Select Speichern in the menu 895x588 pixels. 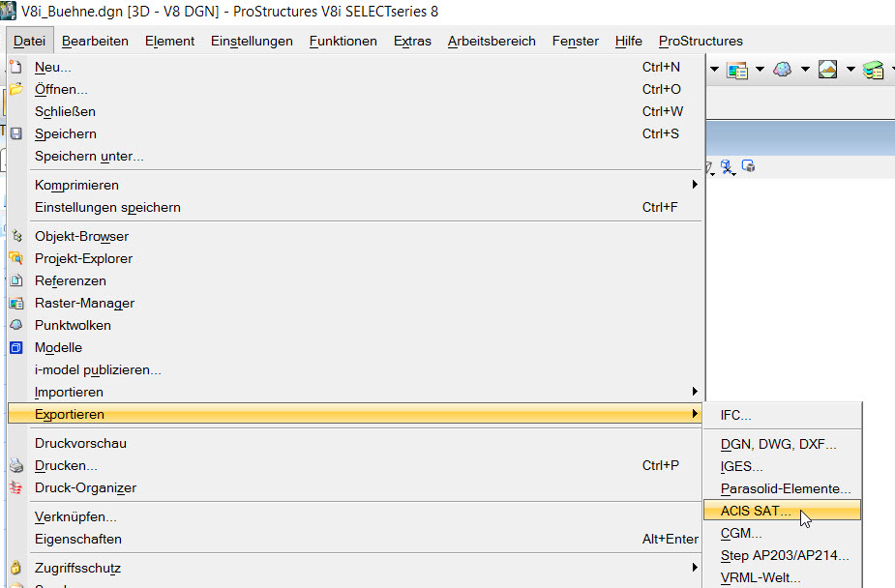click(356, 134)
